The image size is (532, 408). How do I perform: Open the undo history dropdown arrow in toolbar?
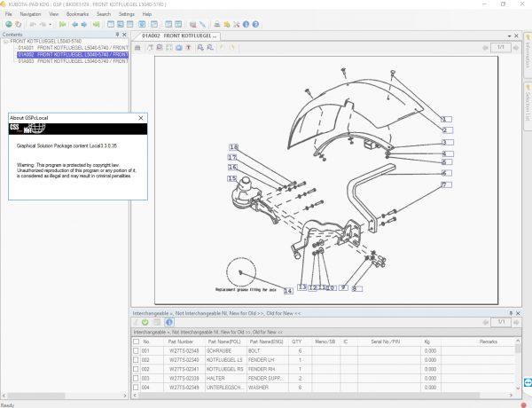[x=51, y=24]
